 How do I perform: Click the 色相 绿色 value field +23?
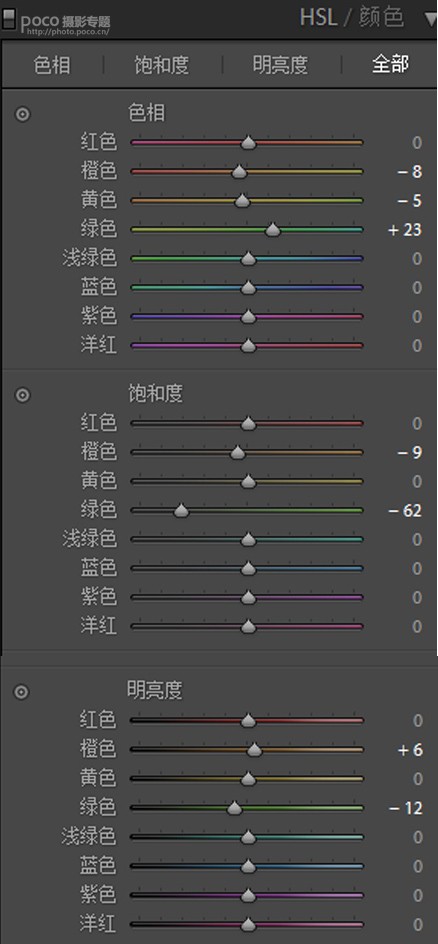click(x=406, y=230)
